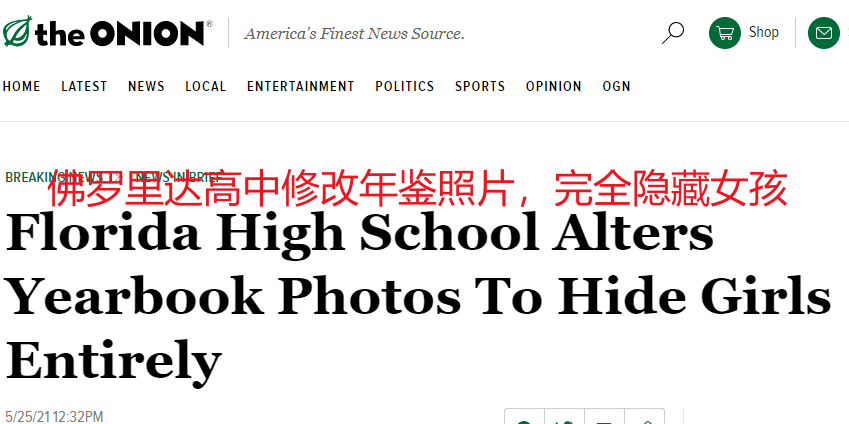Go to the SPORTS section

(480, 87)
